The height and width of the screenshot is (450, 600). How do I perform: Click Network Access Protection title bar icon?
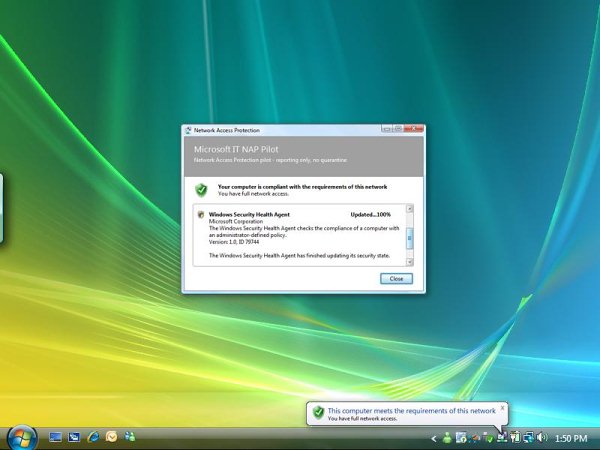click(x=188, y=130)
